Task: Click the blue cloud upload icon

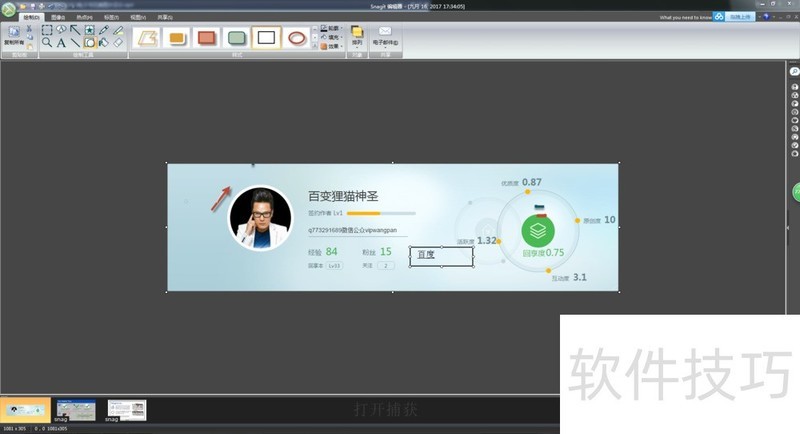Action: click(719, 17)
